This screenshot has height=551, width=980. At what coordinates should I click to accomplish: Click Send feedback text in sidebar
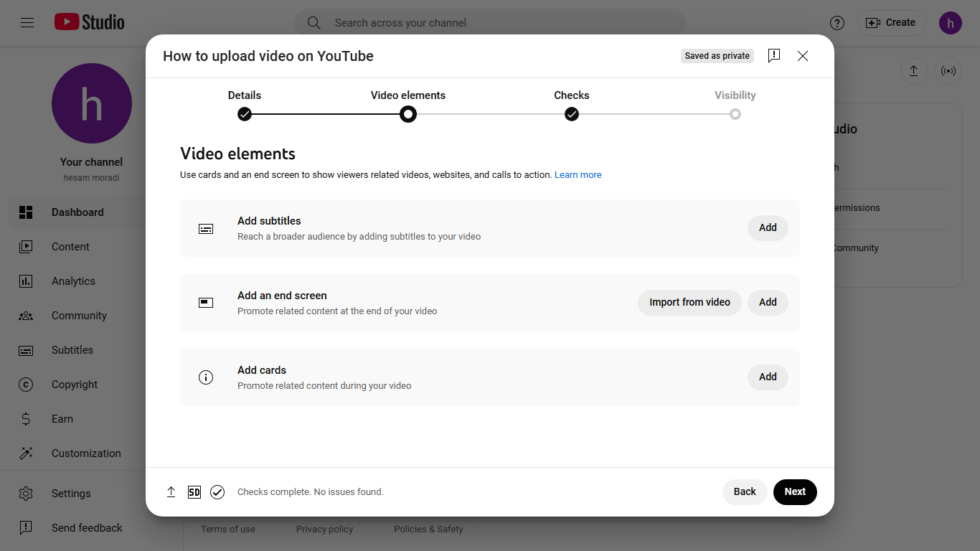tap(87, 528)
